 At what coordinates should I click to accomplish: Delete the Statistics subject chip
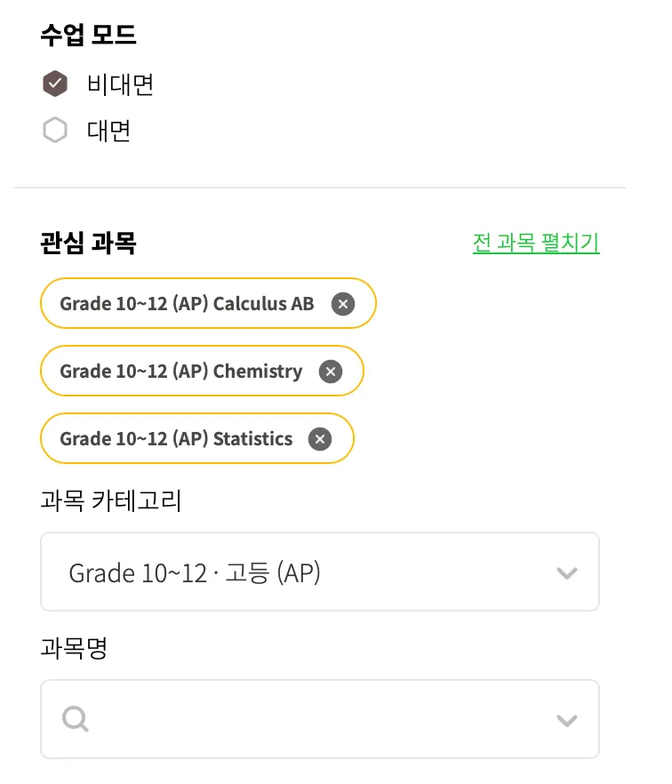(x=320, y=439)
